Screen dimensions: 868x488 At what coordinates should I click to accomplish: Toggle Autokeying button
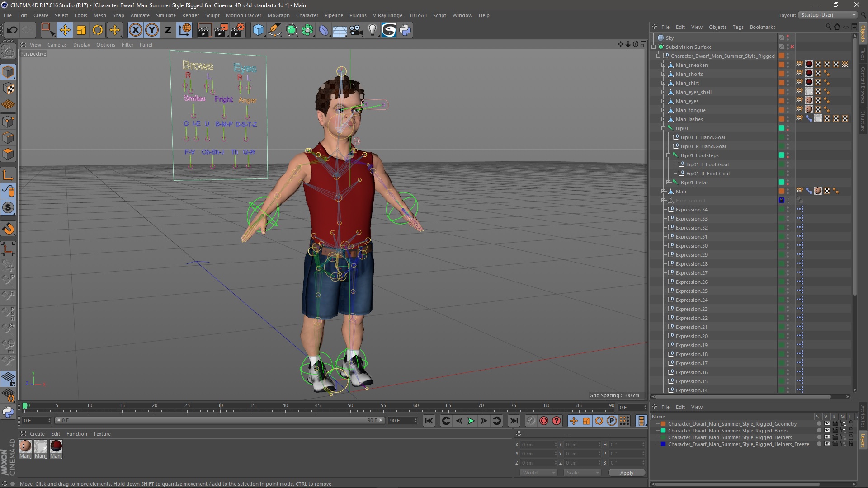(x=544, y=421)
